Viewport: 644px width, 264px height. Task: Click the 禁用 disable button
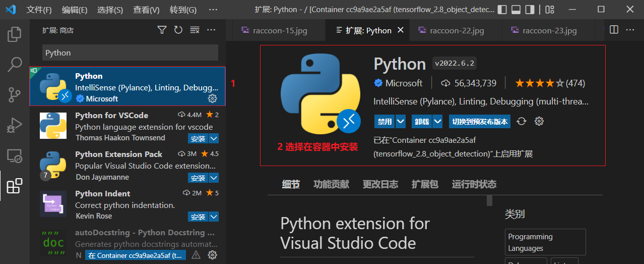pos(385,122)
